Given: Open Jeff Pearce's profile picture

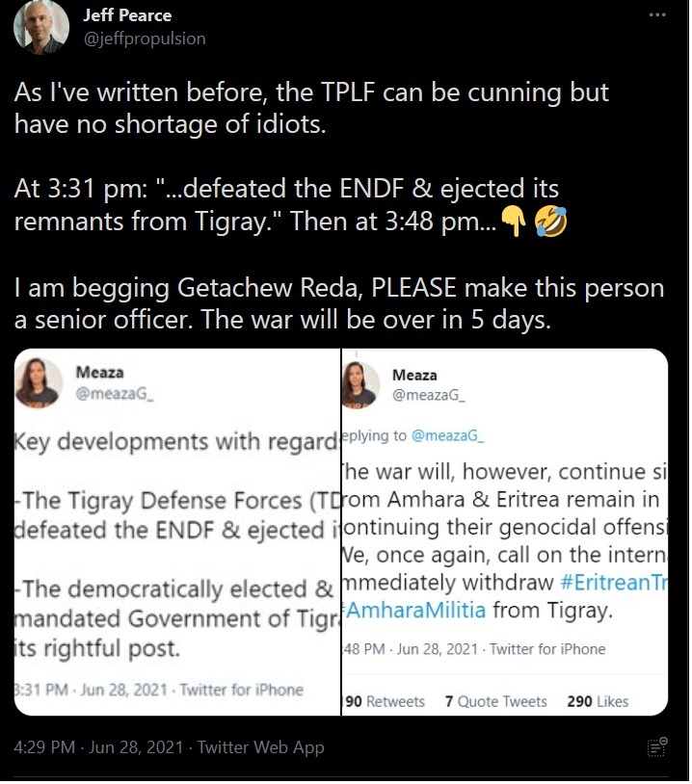Looking at the screenshot, I should click(40, 28).
